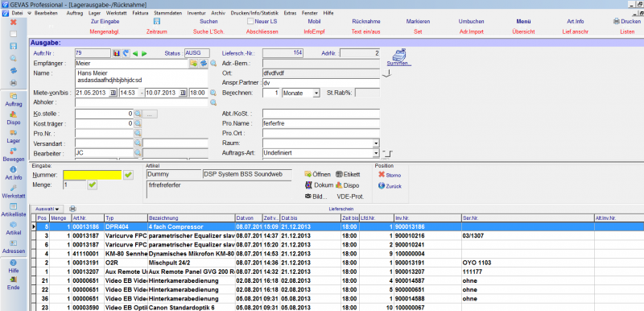
Task: Select the Canon Standardoptik 6 row
Action: (x=336, y=307)
